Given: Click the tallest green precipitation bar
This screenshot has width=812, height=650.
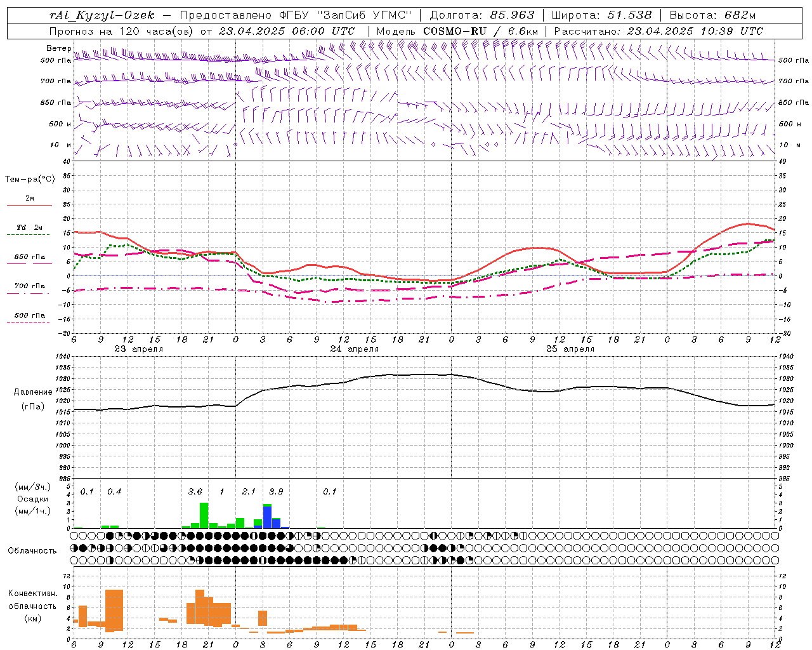Looking at the screenshot, I should (x=204, y=515).
